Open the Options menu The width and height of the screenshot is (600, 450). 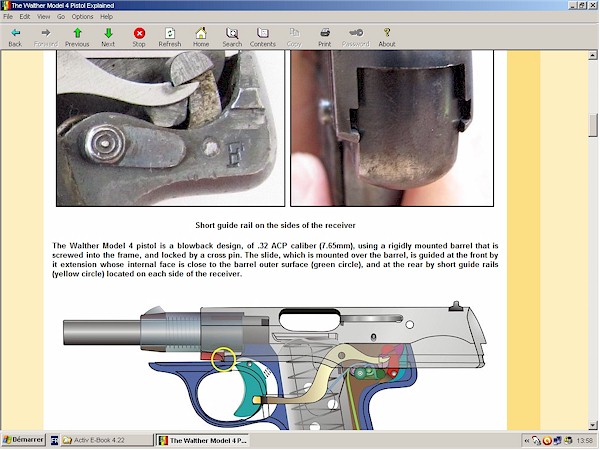coord(82,16)
